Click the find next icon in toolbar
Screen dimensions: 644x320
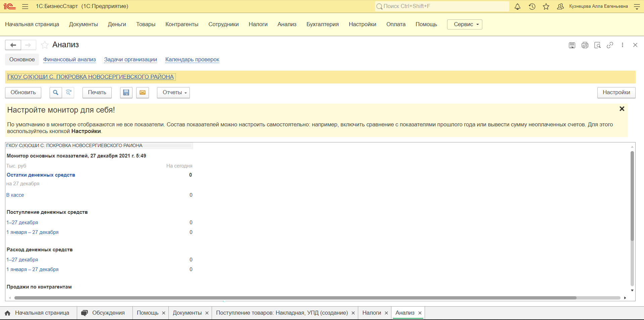pos(68,92)
